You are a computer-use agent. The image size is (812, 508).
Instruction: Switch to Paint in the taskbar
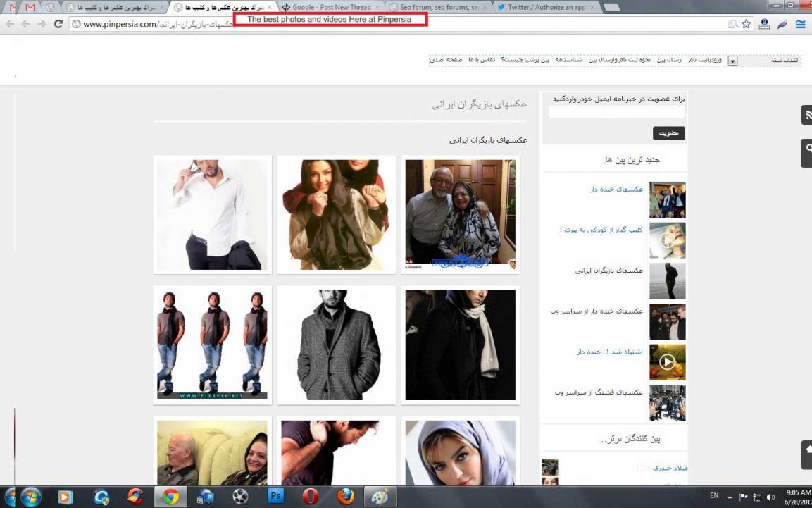tap(380, 497)
